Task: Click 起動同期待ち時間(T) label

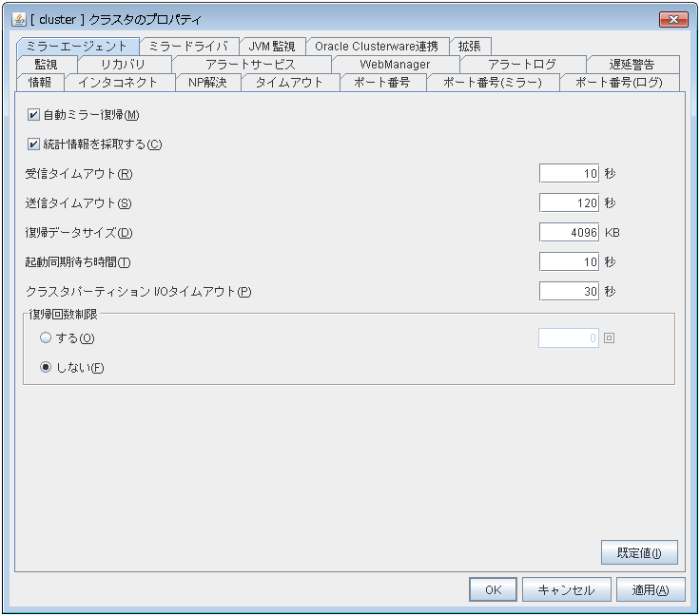Action: pos(78,261)
